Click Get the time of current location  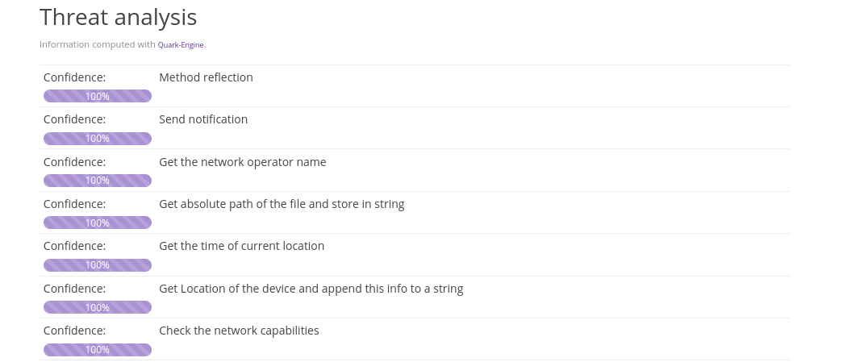241,246
